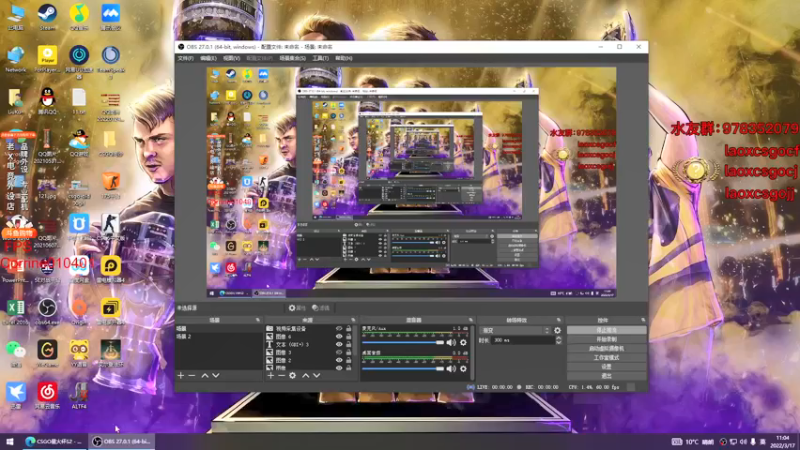Open the 帮助(H) menu
The height and width of the screenshot is (450, 800).
pos(343,58)
